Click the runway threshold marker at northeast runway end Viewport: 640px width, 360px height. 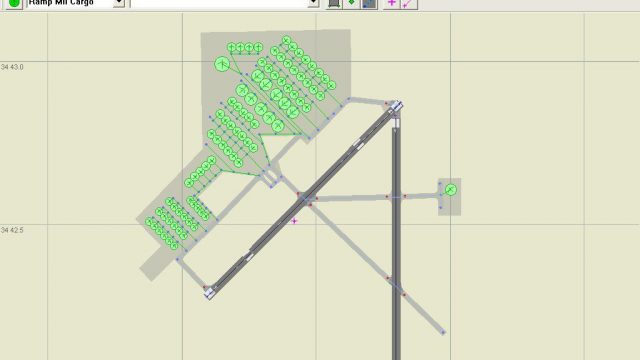(396, 107)
